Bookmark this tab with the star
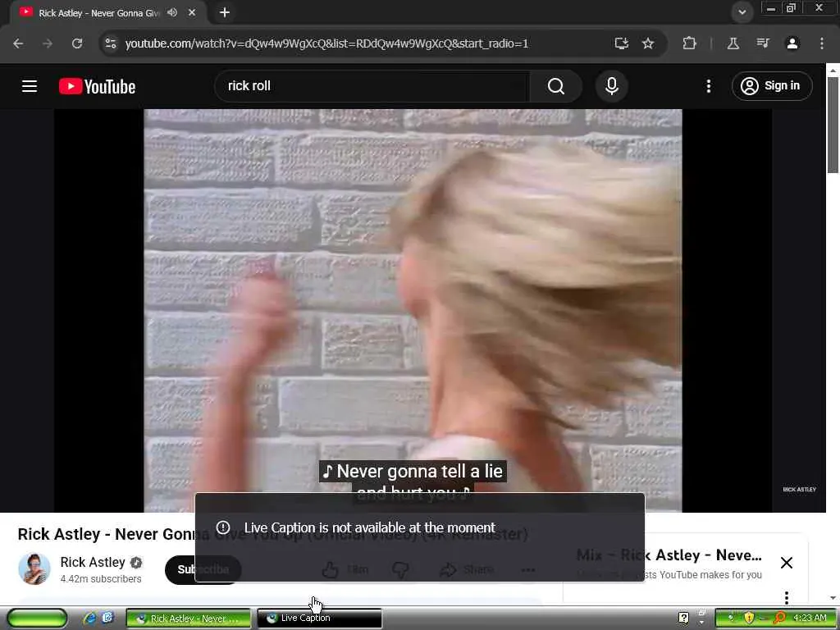This screenshot has height=630, width=840. click(x=648, y=43)
